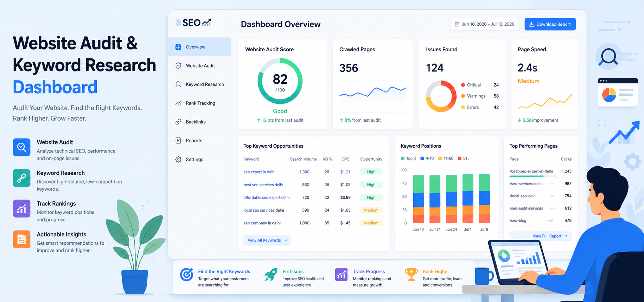Toggle the 11-50 legend series

[x=446, y=159]
